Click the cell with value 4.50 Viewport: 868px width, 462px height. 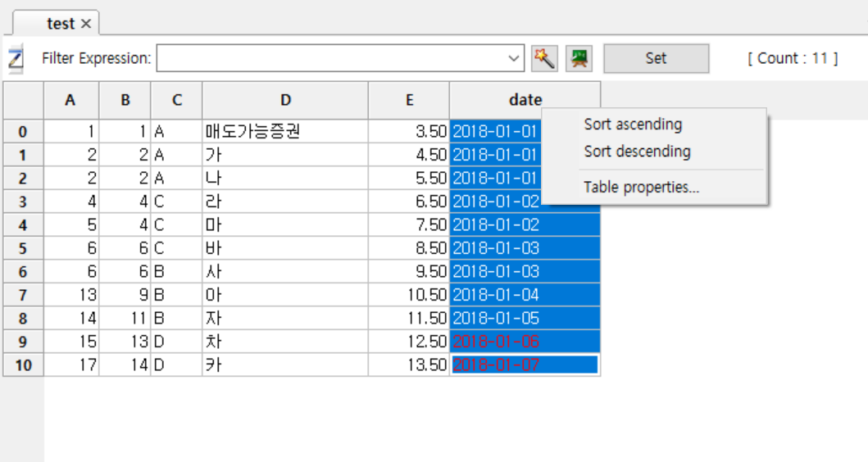(409, 155)
